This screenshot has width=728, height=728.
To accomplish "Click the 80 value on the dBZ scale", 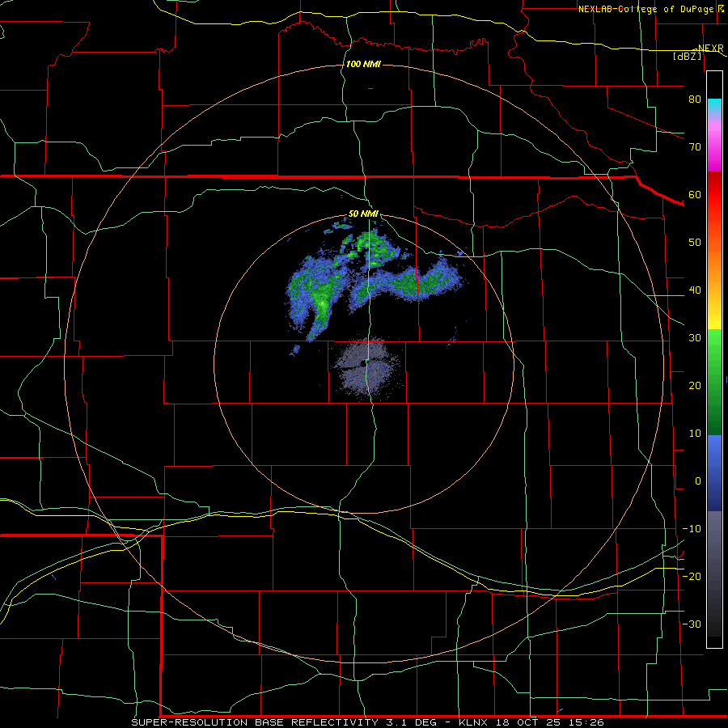I will click(x=695, y=99).
